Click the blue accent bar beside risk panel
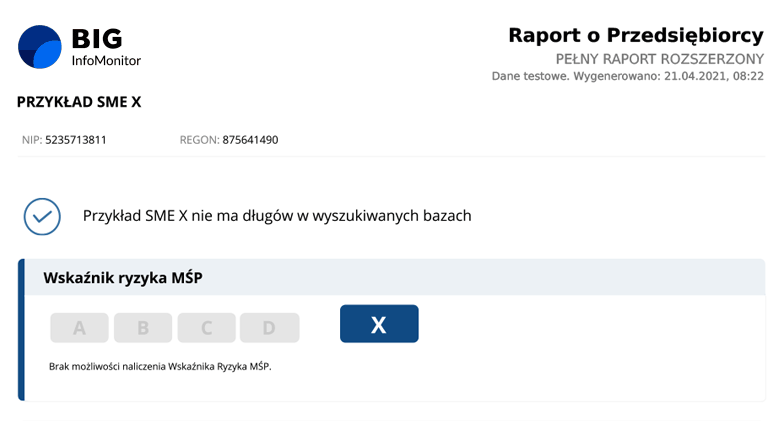The height and width of the screenshot is (421, 767). pyautogui.click(x=20, y=330)
